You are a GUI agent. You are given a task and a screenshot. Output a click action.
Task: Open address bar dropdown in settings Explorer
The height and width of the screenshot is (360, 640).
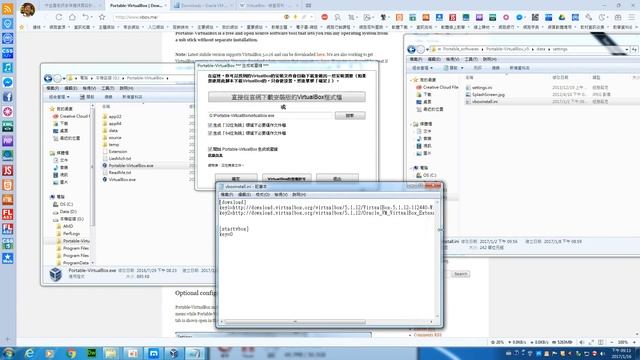pos(627,49)
